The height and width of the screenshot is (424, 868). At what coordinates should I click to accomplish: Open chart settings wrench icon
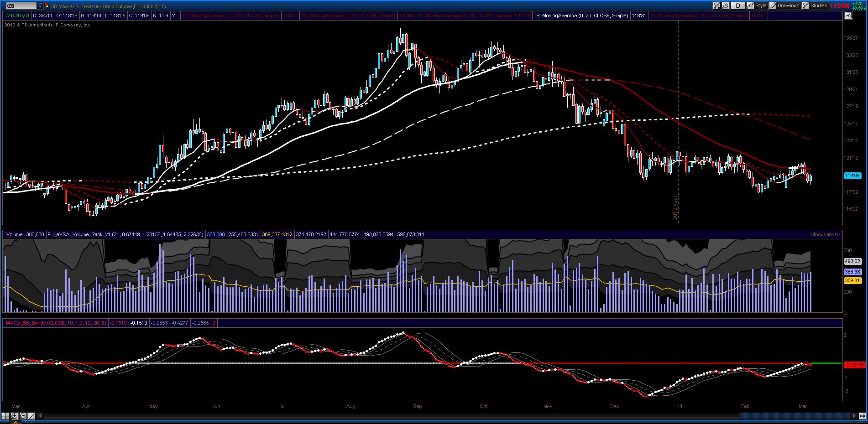click(725, 6)
